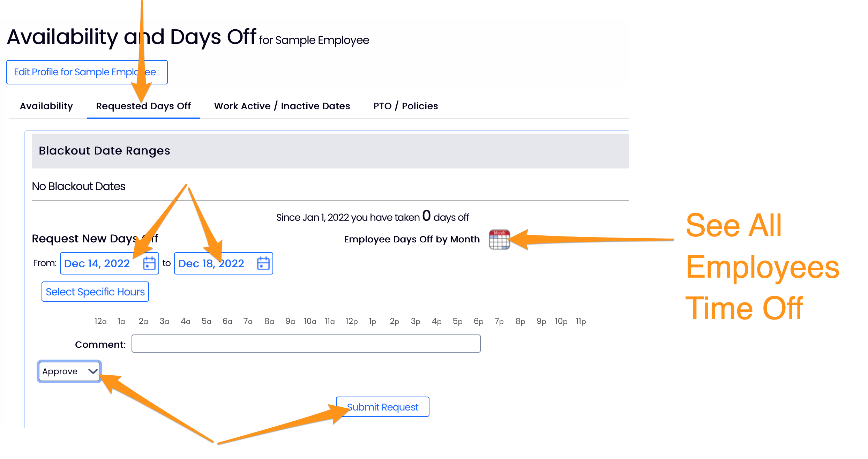Focus the Comment text field
Screen dimensions: 868x459
point(306,344)
